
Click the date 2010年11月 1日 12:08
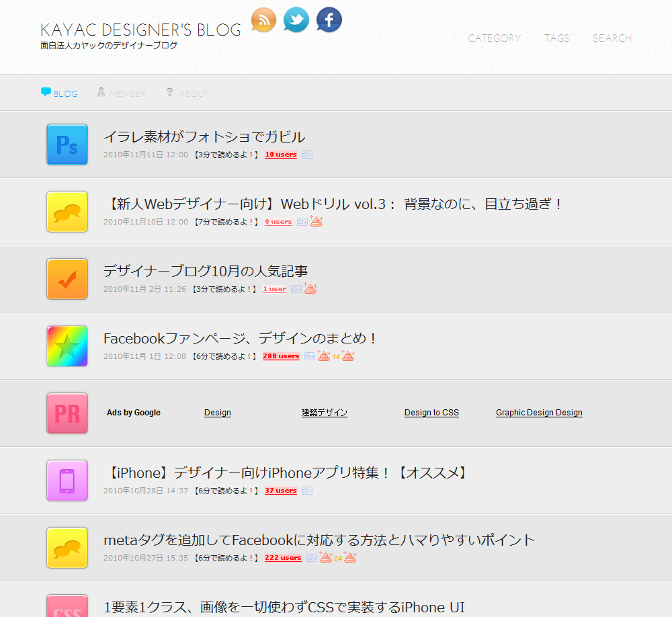point(145,356)
